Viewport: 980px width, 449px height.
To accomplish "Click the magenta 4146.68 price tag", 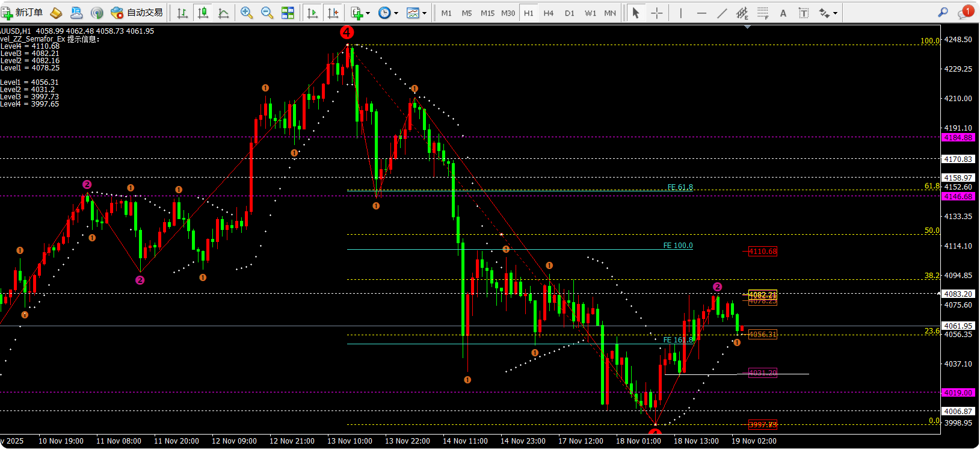I will point(958,197).
